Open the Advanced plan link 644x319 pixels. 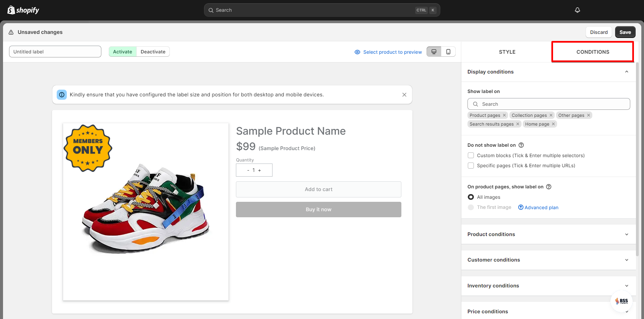(x=541, y=207)
